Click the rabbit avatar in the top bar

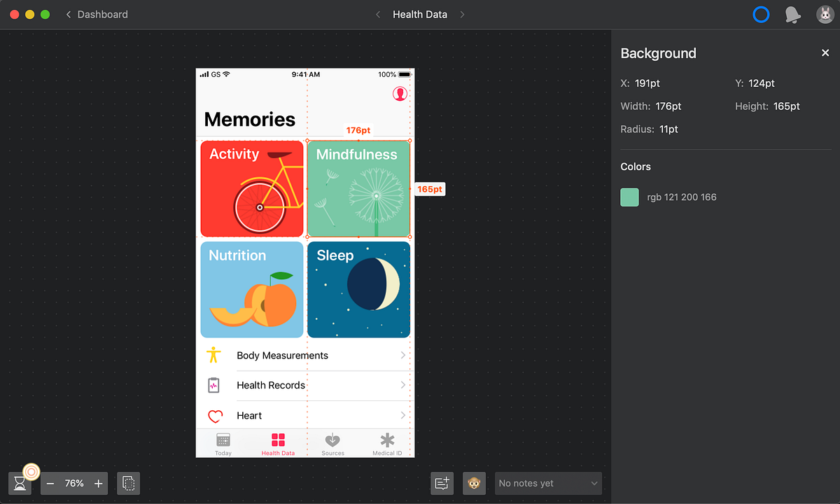[825, 14]
